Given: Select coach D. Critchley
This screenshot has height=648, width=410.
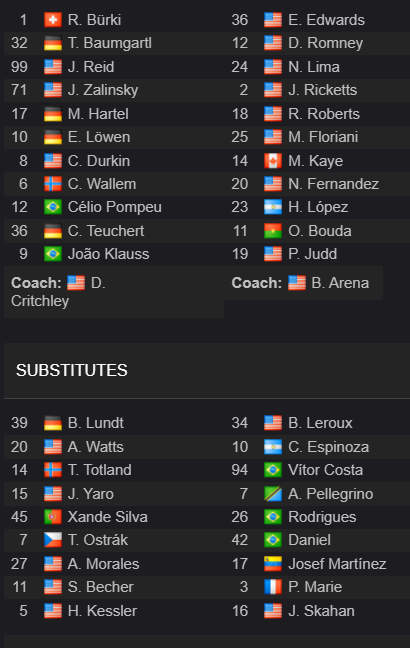Looking at the screenshot, I should pos(58,292).
